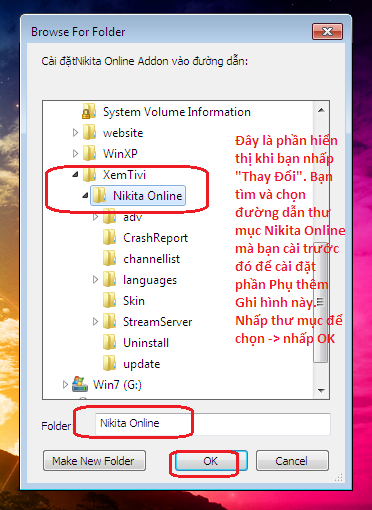Click the Skin folder icon

tap(109, 301)
